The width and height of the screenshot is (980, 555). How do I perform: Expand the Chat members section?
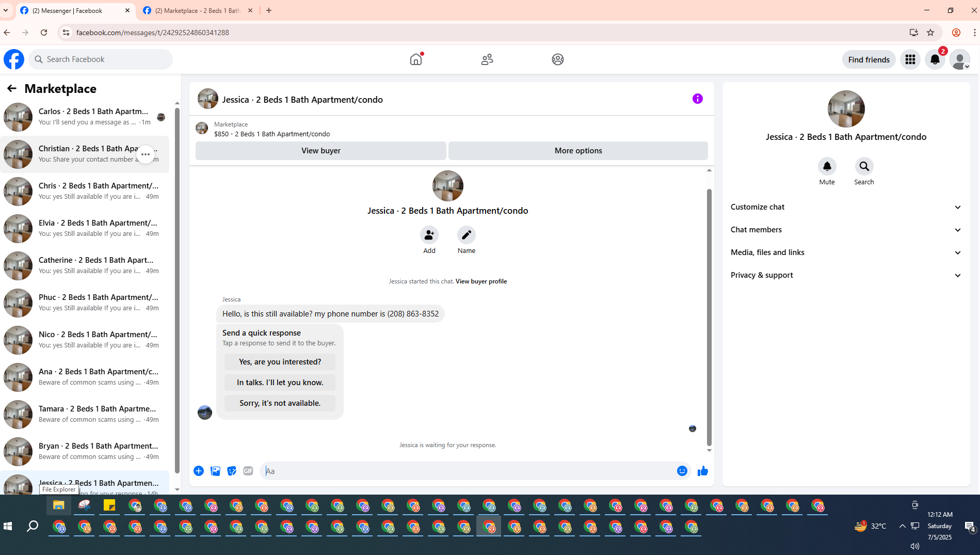pyautogui.click(x=846, y=230)
